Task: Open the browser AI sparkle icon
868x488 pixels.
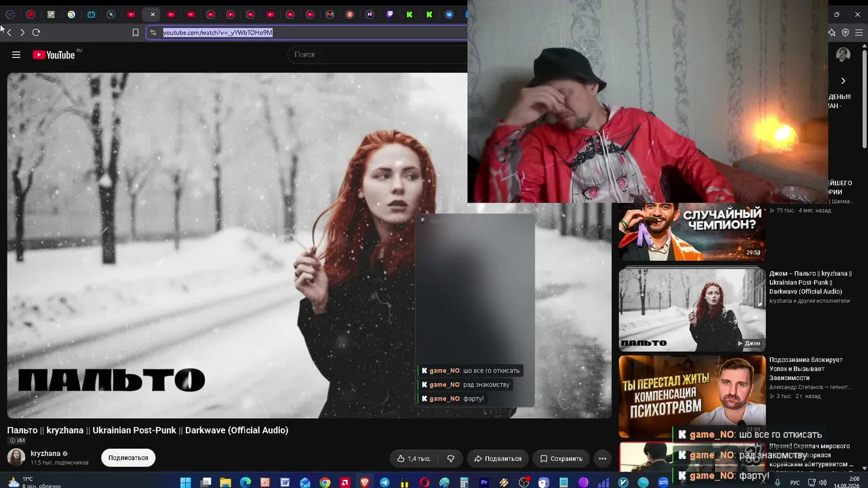Action: click(x=832, y=33)
